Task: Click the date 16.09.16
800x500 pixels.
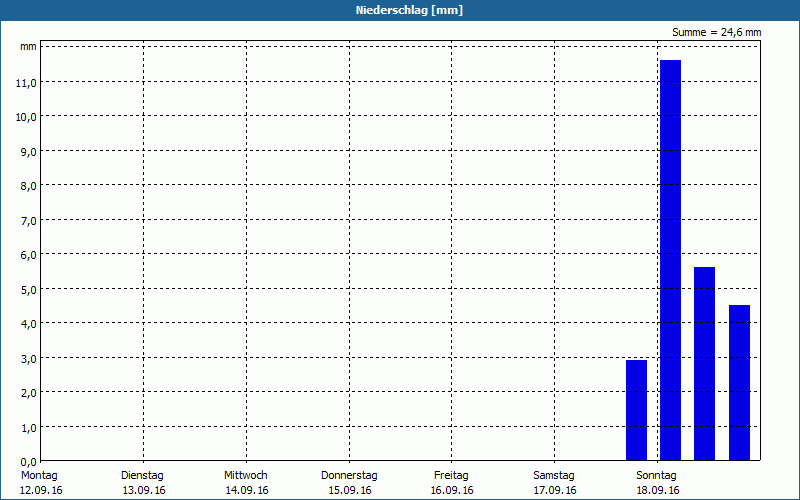Action: pyautogui.click(x=452, y=491)
